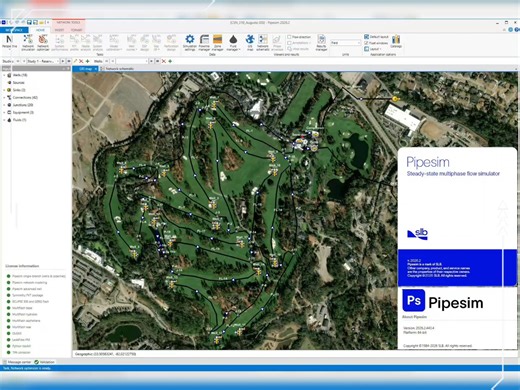
Task: Click the Pipesim network modeling license entry
Action: (29, 282)
